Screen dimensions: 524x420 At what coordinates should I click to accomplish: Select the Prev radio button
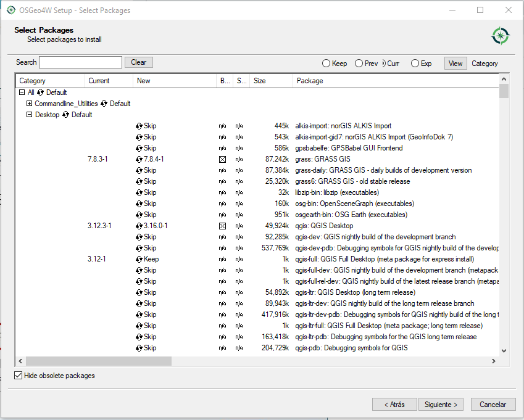[359, 64]
